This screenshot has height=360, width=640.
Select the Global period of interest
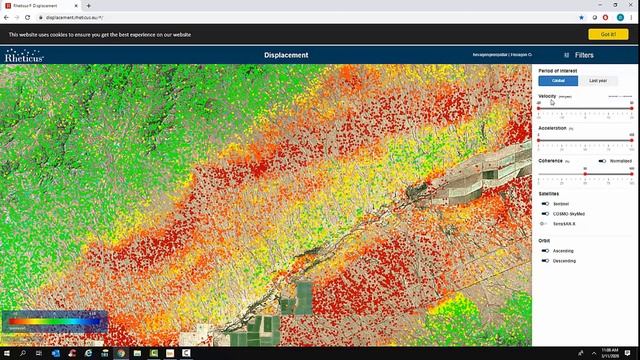pos(558,81)
